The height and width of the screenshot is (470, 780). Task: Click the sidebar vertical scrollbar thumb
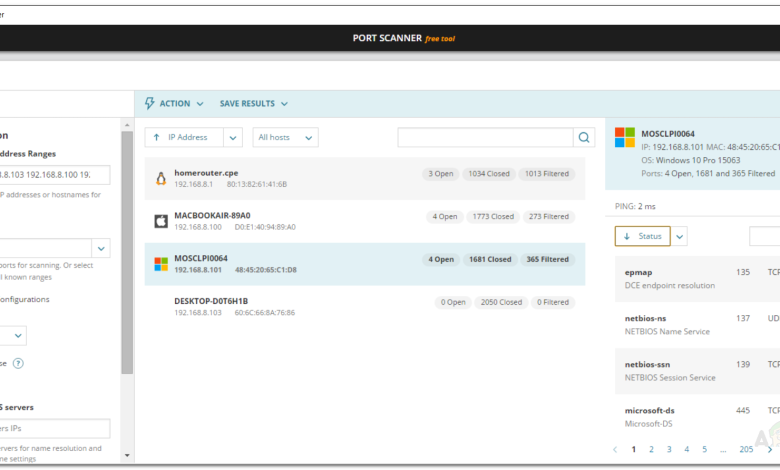pyautogui.click(x=127, y=253)
